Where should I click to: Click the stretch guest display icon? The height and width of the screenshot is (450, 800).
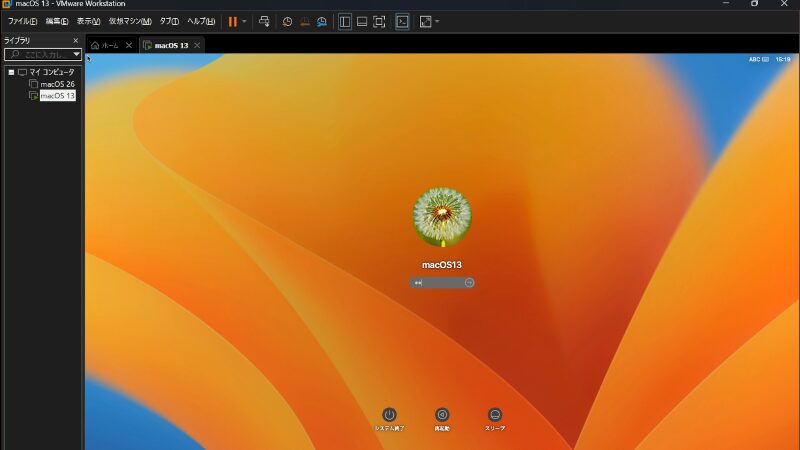425,21
